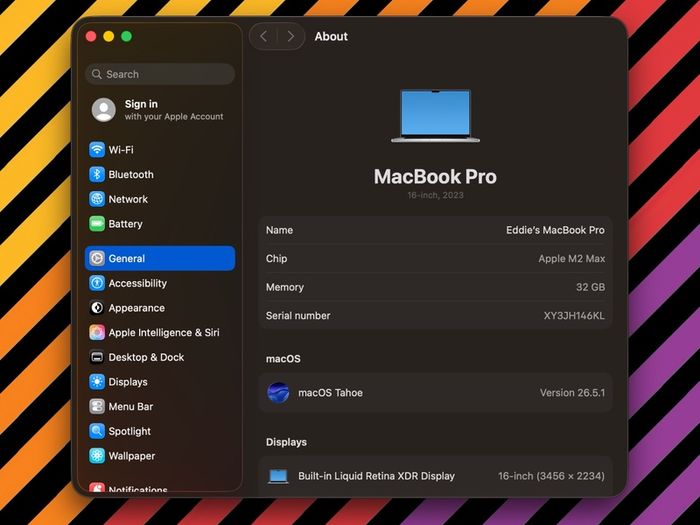Viewport: 700px width, 525px height.
Task: Zoom window with the green button
Action: 127,36
